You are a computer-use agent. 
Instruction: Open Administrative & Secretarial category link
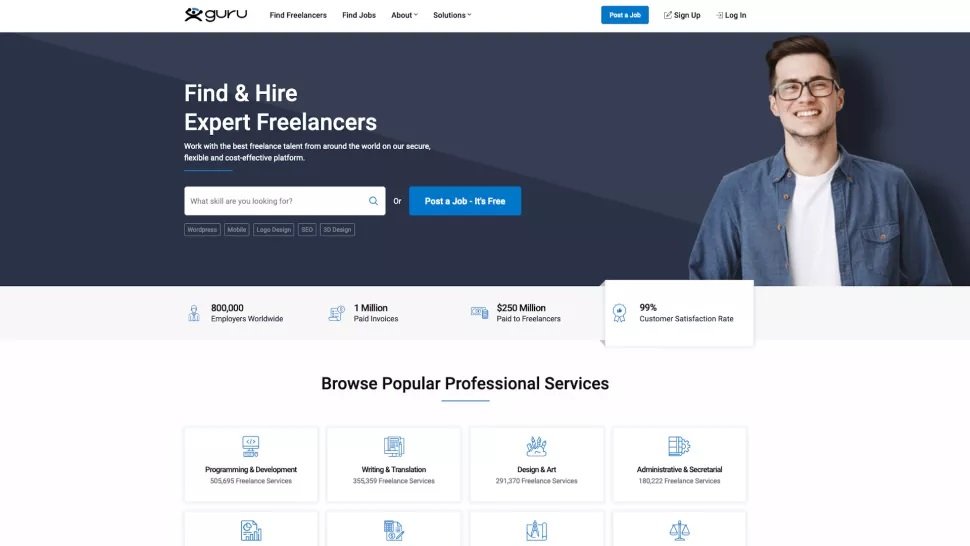pos(679,469)
